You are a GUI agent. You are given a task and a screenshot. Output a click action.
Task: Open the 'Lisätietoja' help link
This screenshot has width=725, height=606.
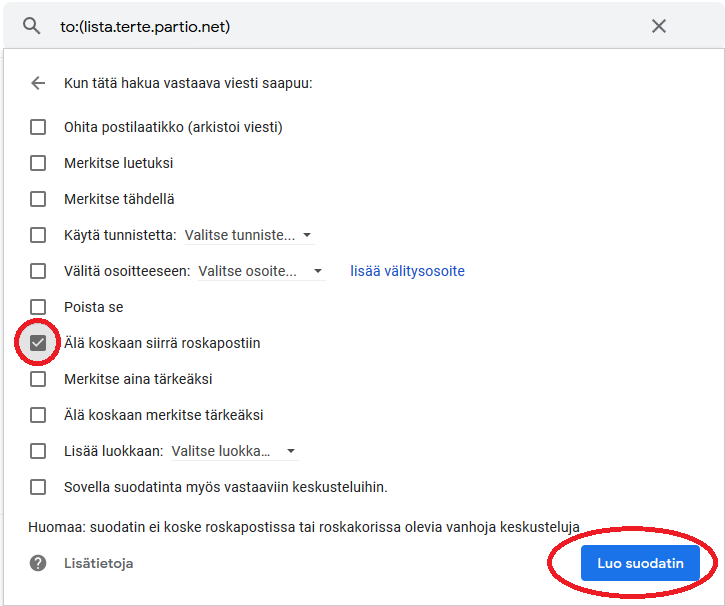click(x=98, y=563)
